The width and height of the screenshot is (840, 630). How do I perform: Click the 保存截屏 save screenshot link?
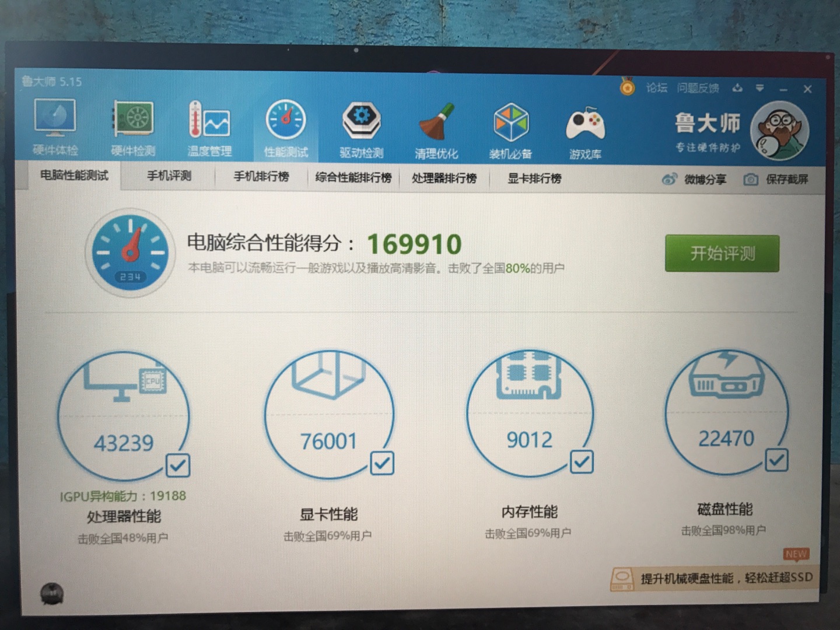pyautogui.click(x=787, y=179)
